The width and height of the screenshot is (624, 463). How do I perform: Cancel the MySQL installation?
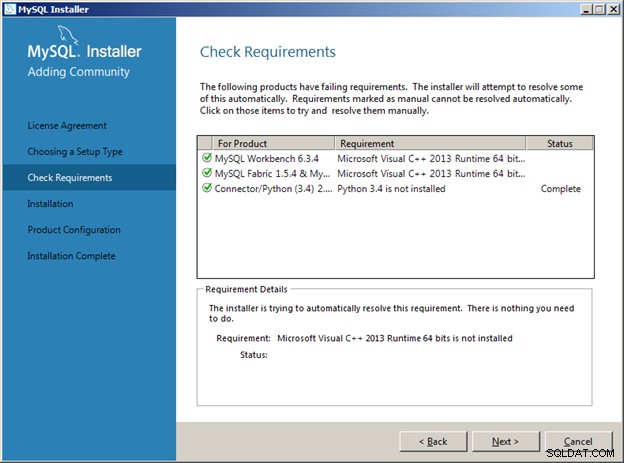coord(578,442)
